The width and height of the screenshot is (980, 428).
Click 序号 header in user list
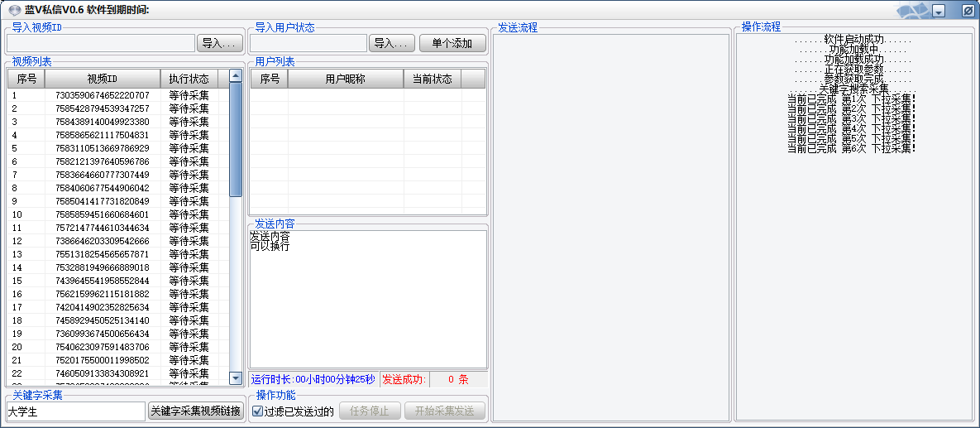(x=270, y=79)
